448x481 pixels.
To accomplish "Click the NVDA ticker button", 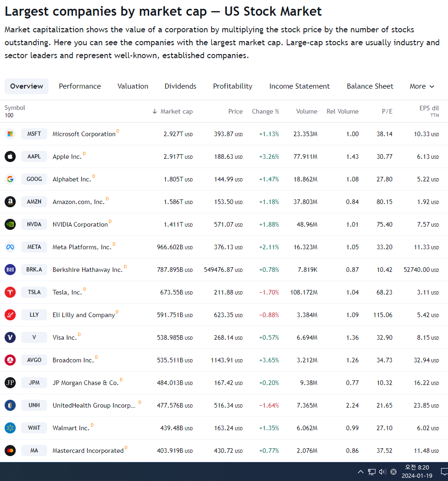I will click(34, 224).
